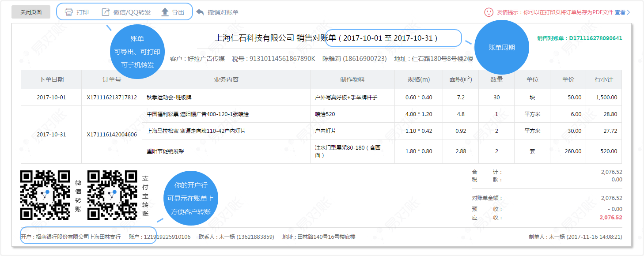Click the 业务内容 column header
644x256 pixels.
click(x=226, y=79)
